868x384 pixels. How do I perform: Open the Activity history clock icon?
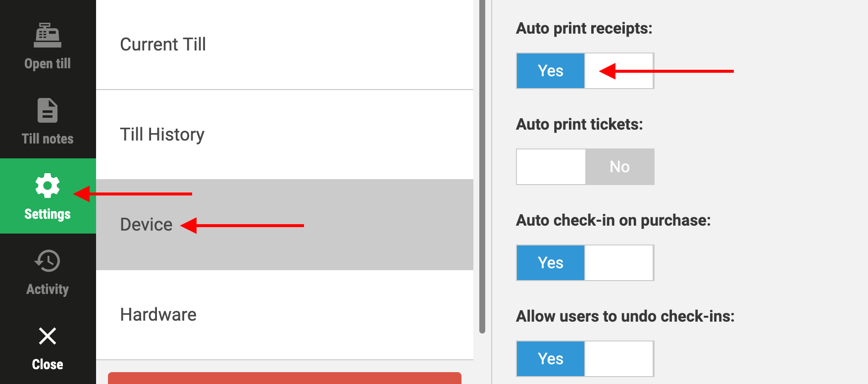[x=48, y=261]
